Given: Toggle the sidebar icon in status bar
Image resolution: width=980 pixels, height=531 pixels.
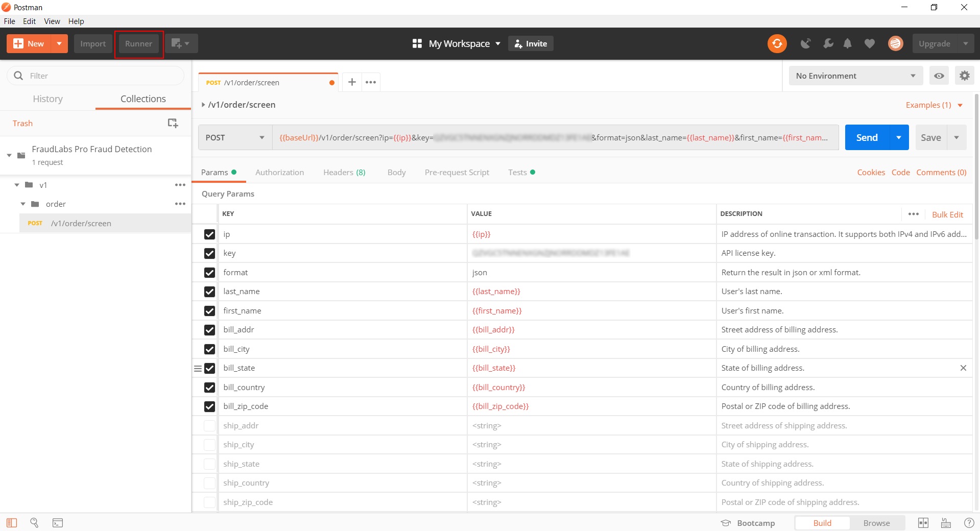Looking at the screenshot, I should pos(12,523).
